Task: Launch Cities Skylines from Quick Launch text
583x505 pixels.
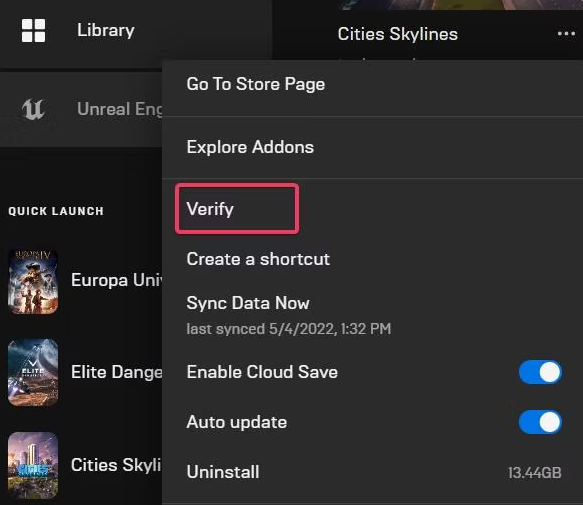Action: [x=116, y=465]
